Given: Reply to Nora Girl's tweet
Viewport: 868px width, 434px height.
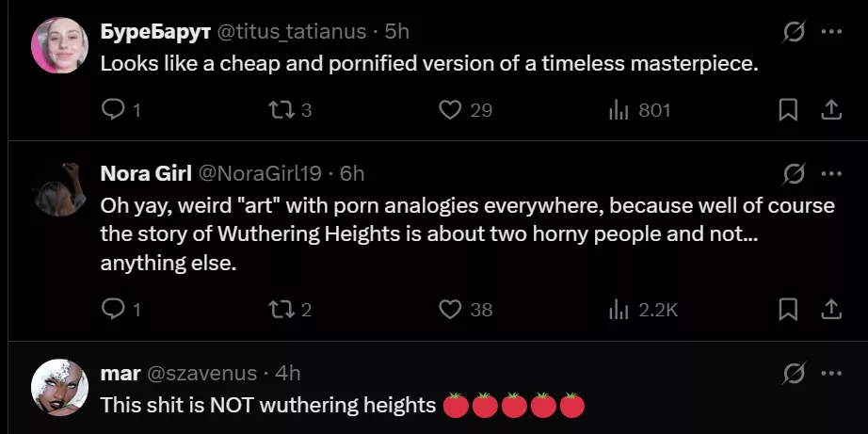Looking at the screenshot, I should click(x=113, y=309).
